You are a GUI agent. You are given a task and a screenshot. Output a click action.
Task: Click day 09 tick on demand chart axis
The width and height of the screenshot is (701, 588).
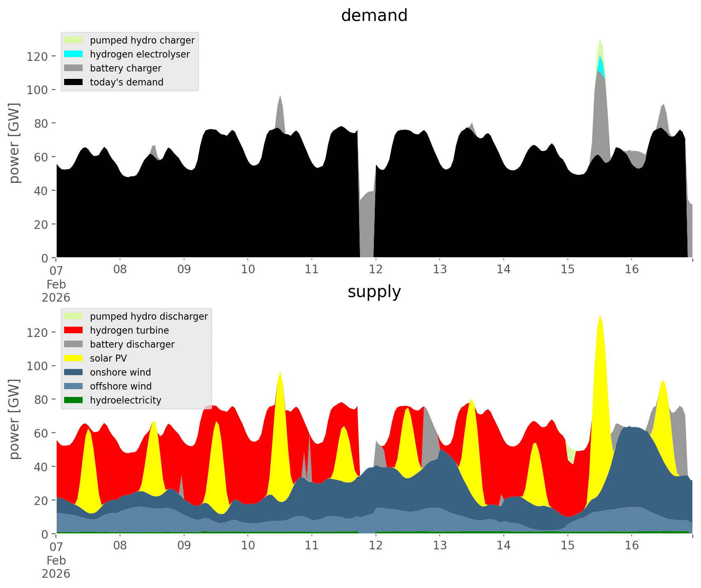pyautogui.click(x=184, y=270)
